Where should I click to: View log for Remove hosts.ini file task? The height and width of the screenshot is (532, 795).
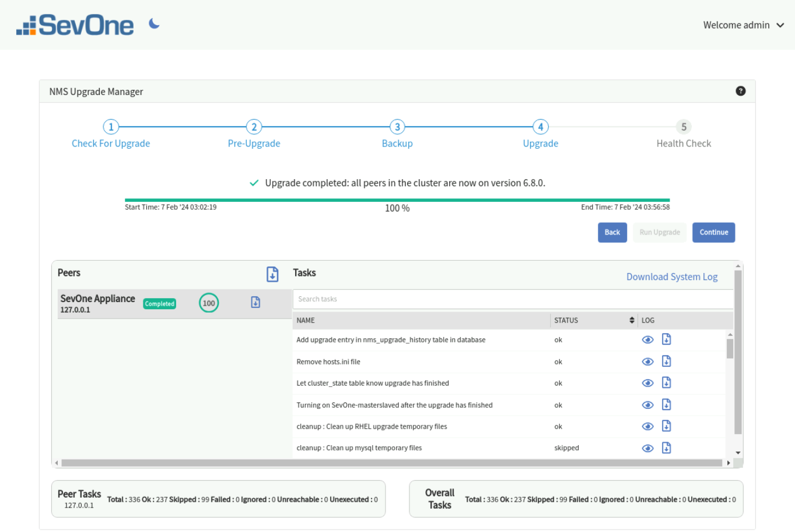pyautogui.click(x=647, y=362)
